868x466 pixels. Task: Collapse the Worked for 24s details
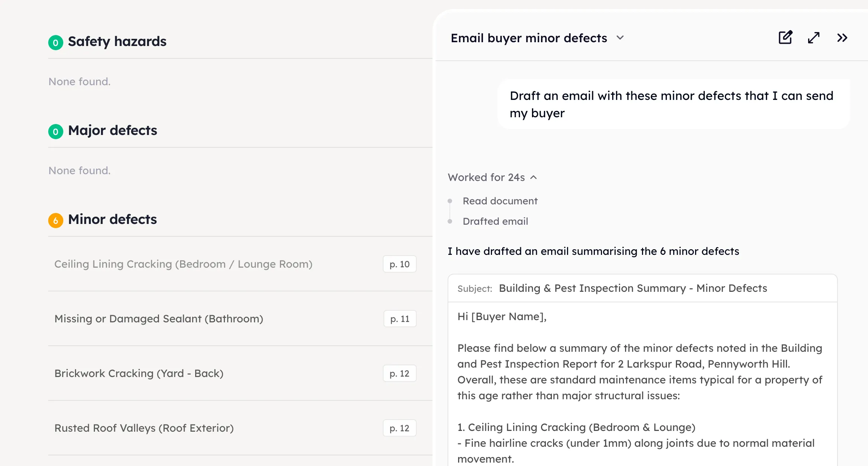[x=492, y=177]
